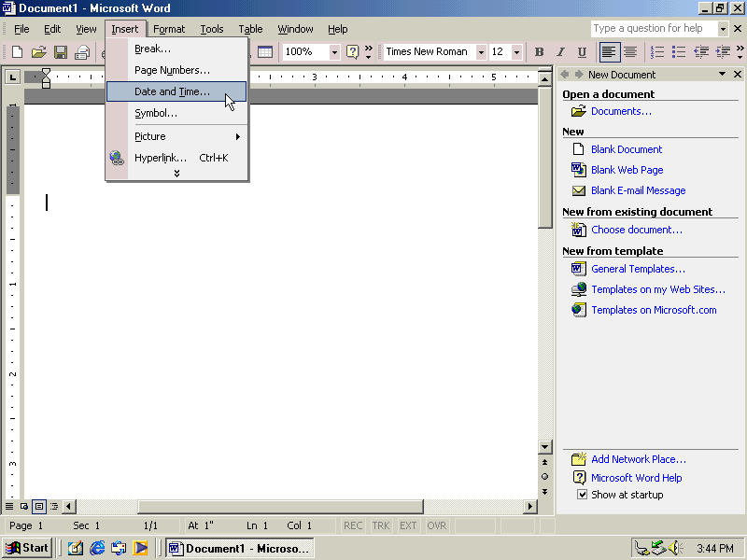This screenshot has width=747, height=560.
Task: Click the Open folder toolbar icon
Action: pos(38,52)
